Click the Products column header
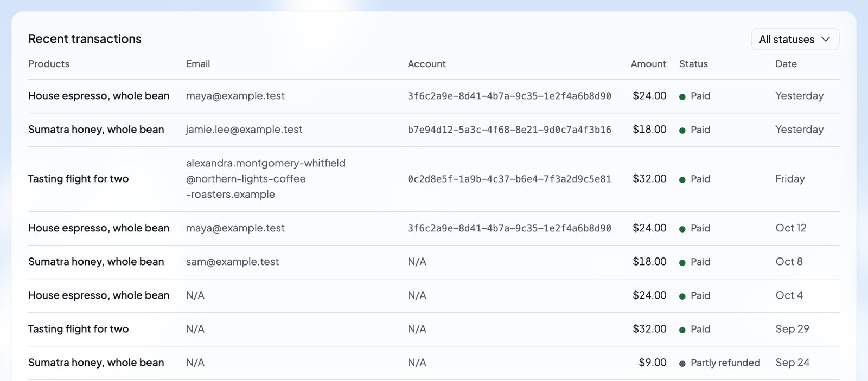 (x=49, y=64)
